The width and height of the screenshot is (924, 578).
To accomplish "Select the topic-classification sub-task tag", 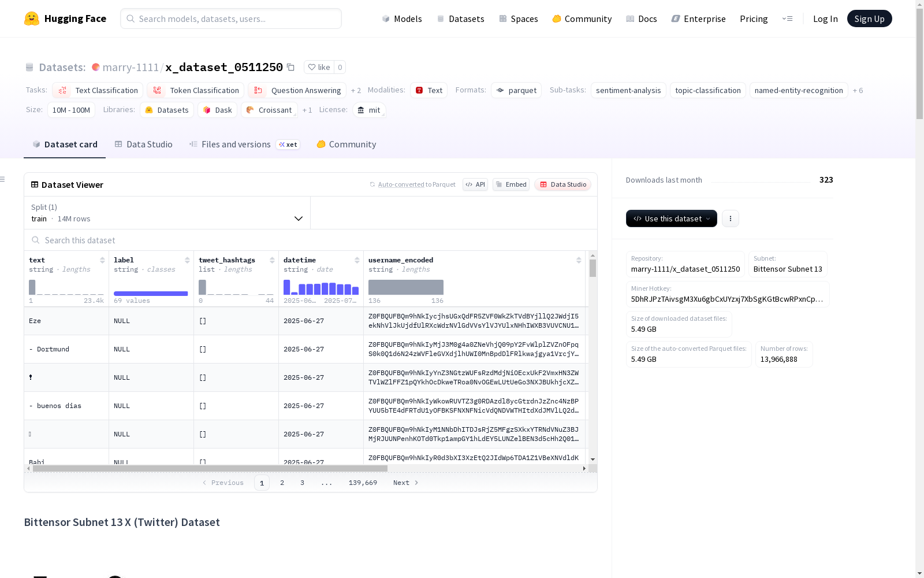I will (707, 90).
